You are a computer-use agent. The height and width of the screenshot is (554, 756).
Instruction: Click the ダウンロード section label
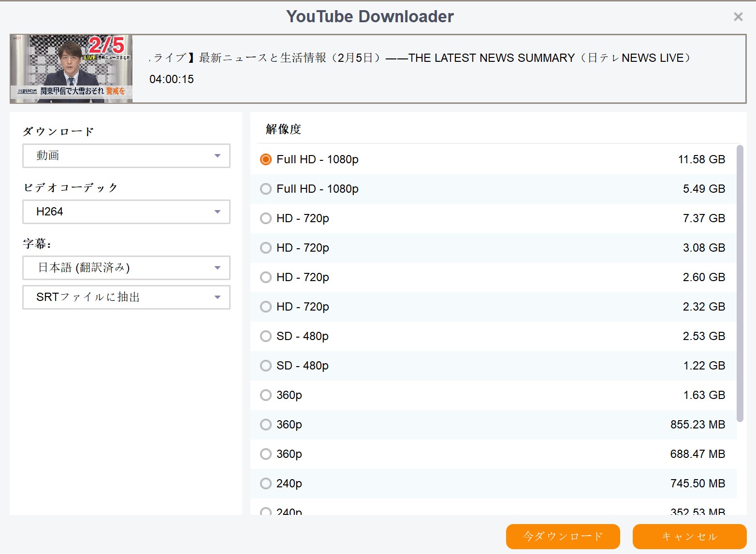click(58, 131)
